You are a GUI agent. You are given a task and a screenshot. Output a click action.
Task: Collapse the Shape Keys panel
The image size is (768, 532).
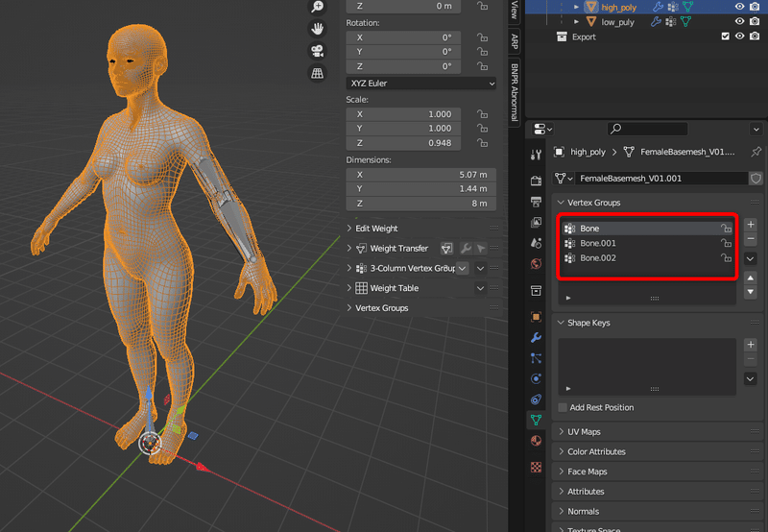pyautogui.click(x=562, y=323)
